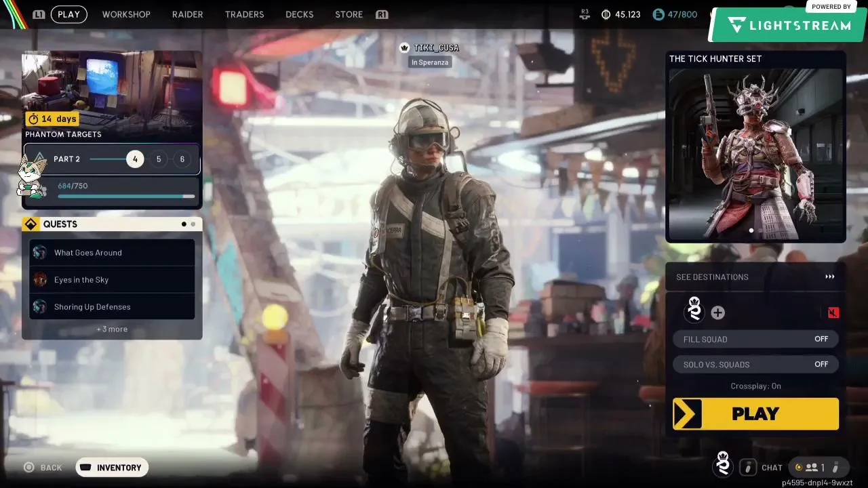Toggle Solo vs. Squads option

755,364
